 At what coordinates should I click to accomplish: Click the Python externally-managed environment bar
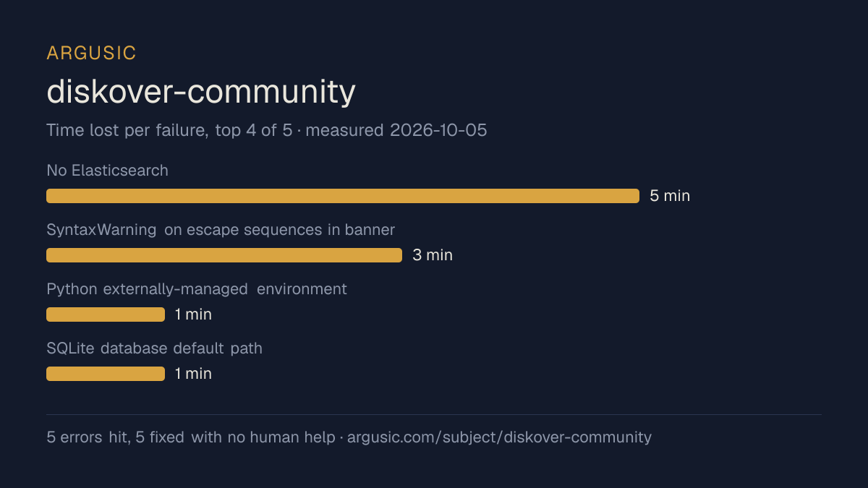click(x=106, y=314)
